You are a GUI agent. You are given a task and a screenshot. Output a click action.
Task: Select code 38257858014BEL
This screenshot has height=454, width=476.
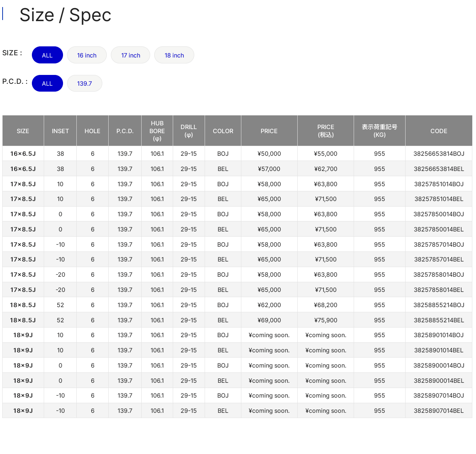tap(439, 290)
